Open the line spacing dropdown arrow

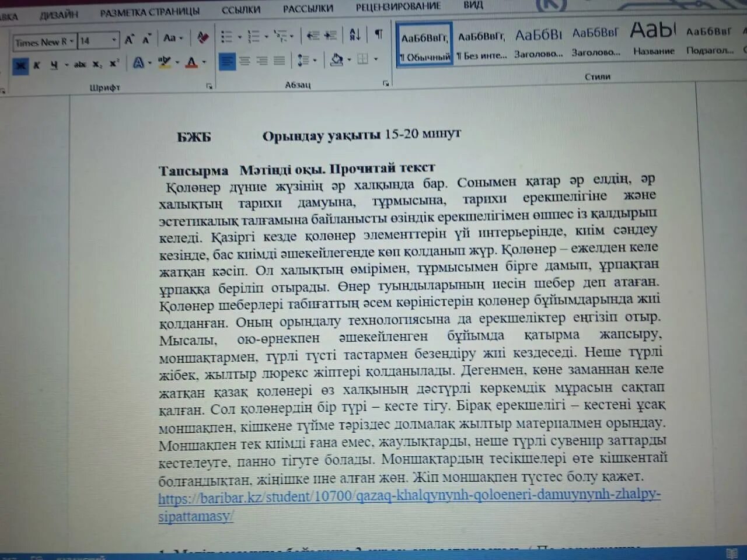(315, 60)
